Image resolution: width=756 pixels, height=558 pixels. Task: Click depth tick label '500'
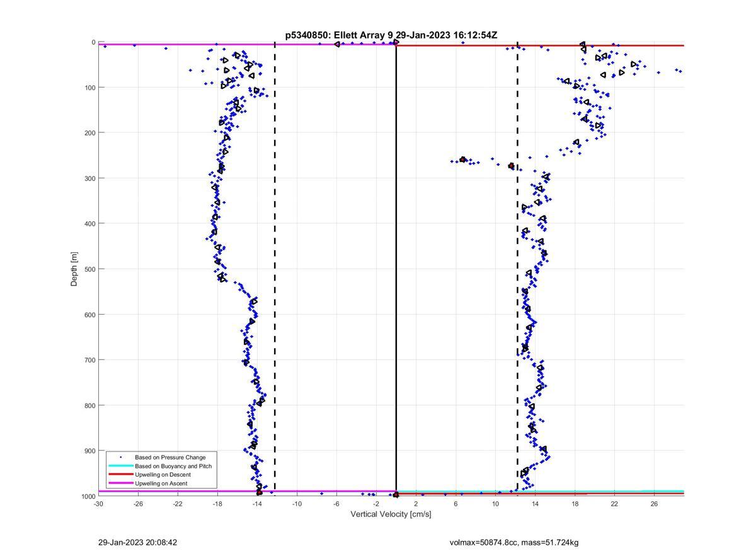tap(89, 269)
